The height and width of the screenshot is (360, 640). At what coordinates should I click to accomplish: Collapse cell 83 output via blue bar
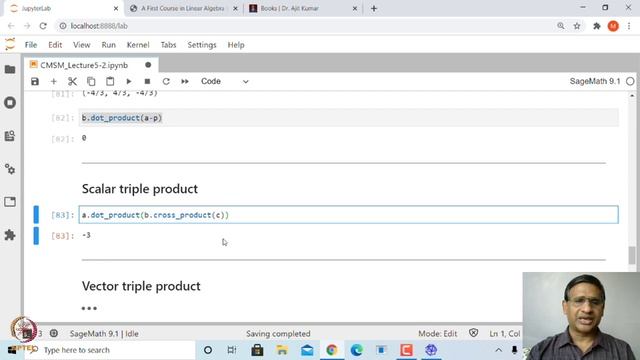pyautogui.click(x=36, y=236)
